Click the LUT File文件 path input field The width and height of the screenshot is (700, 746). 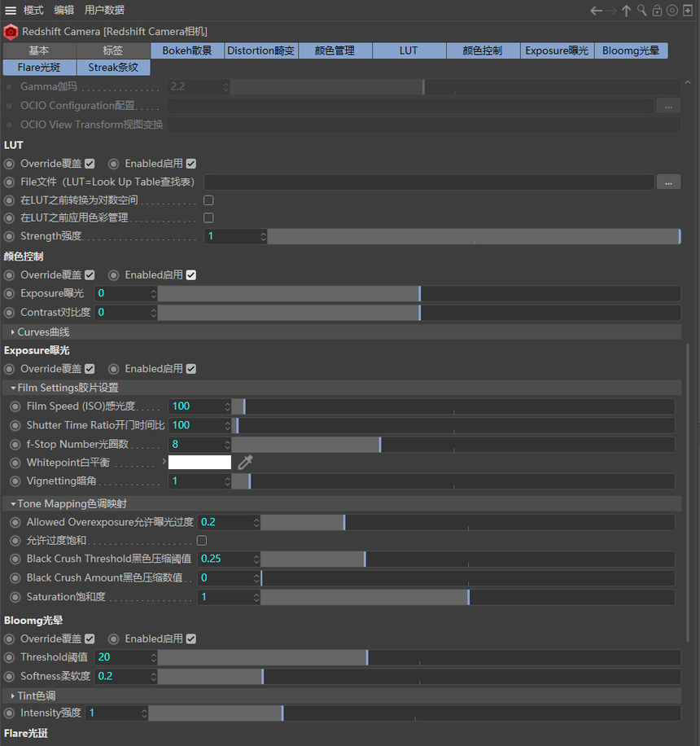click(x=429, y=182)
